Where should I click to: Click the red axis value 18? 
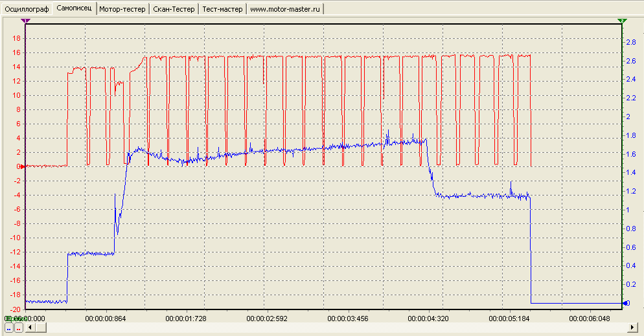pyautogui.click(x=16, y=39)
